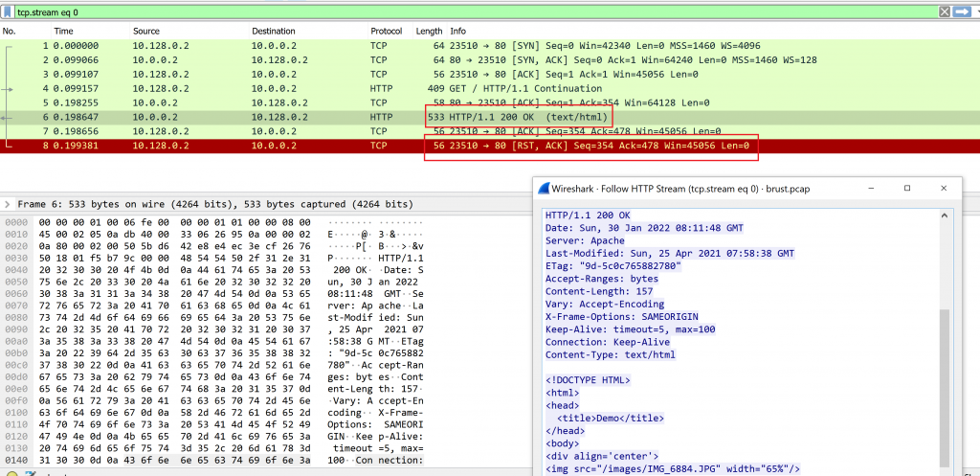Select packet 1 with the [SYN] flag
The image size is (980, 476).
click(x=490, y=46)
